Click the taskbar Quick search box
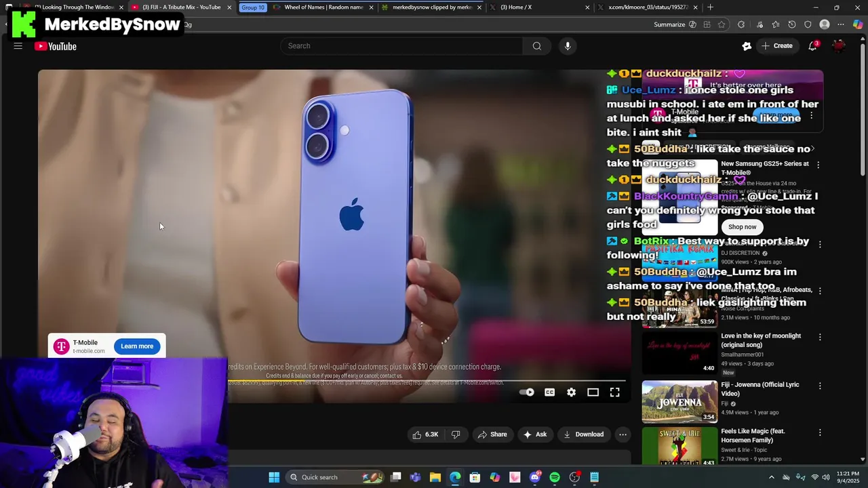Viewport: 868px width, 488px height. 335,477
